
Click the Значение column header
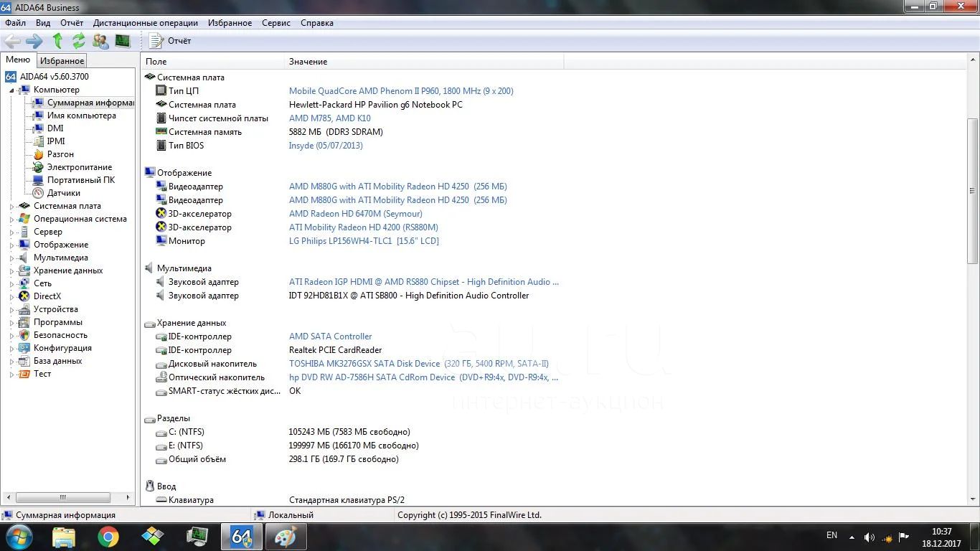pos(424,62)
